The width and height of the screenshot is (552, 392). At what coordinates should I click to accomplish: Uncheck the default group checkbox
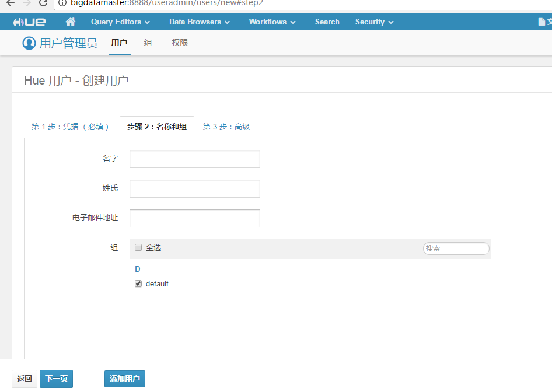pos(138,283)
